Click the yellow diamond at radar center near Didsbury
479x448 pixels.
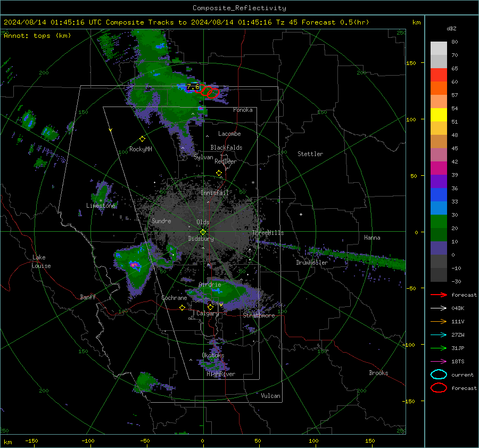coord(203,232)
